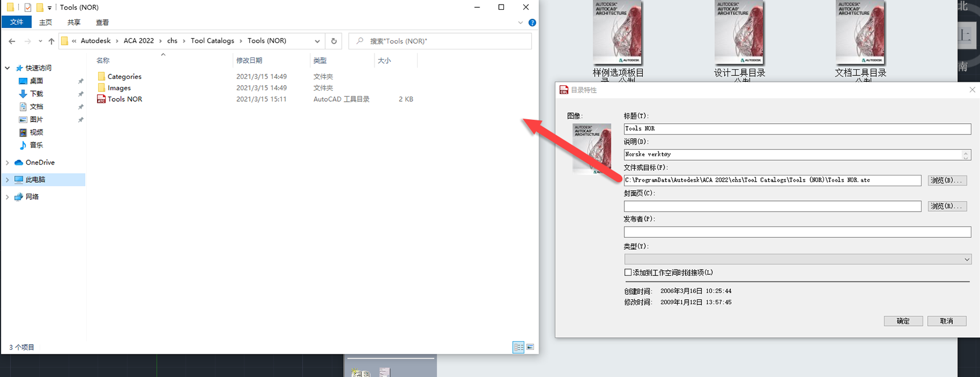Open Downloads (下载) in Quick access

coord(31,94)
